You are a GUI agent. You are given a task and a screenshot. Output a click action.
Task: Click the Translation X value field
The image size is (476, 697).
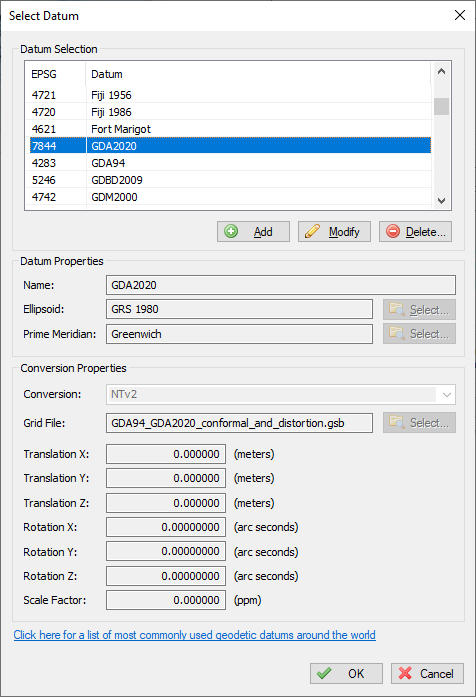click(166, 454)
